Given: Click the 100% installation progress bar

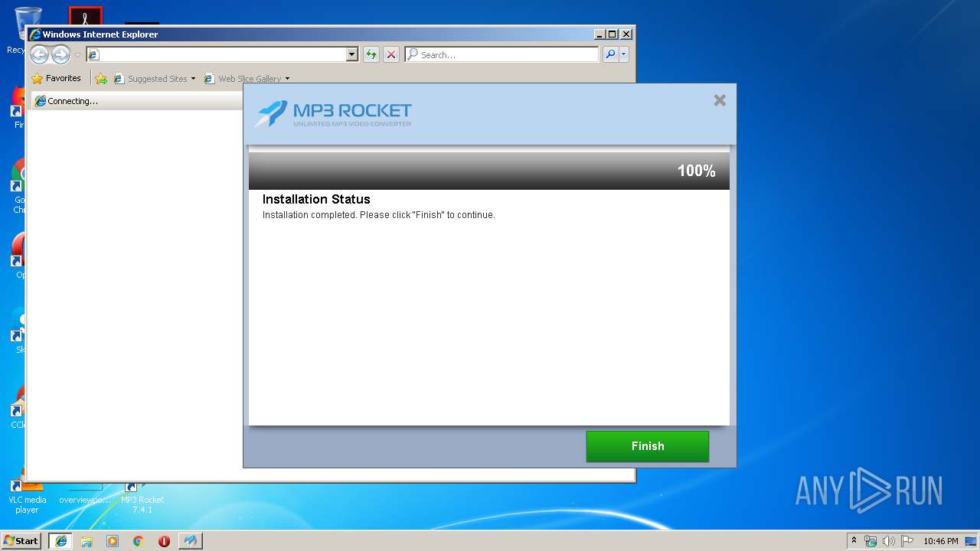Looking at the screenshot, I should pyautogui.click(x=488, y=171).
